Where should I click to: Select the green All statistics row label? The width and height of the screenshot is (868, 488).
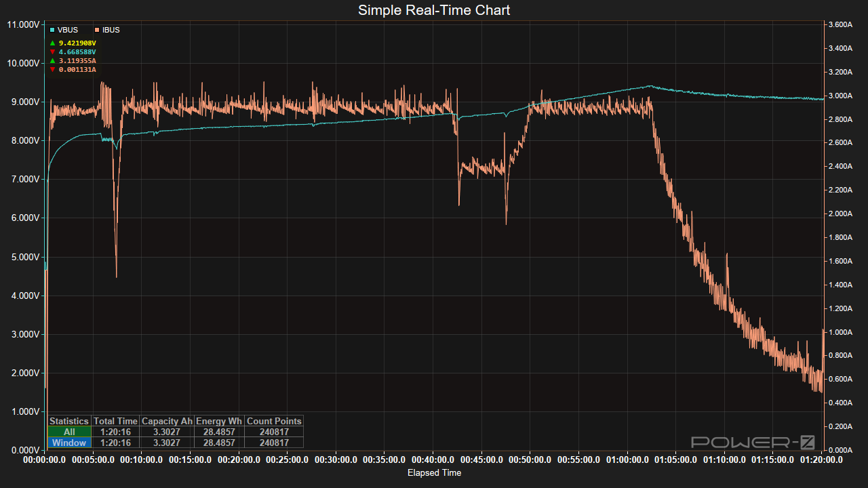(x=69, y=432)
